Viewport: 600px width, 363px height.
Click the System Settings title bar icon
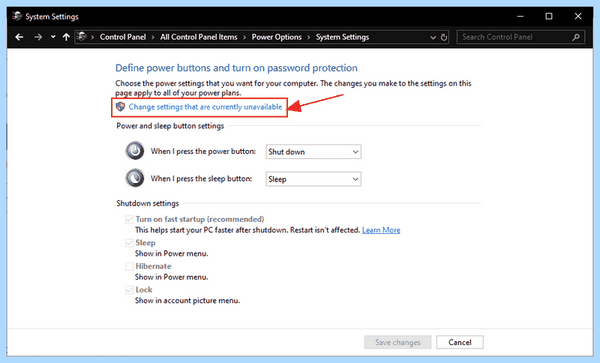point(17,16)
